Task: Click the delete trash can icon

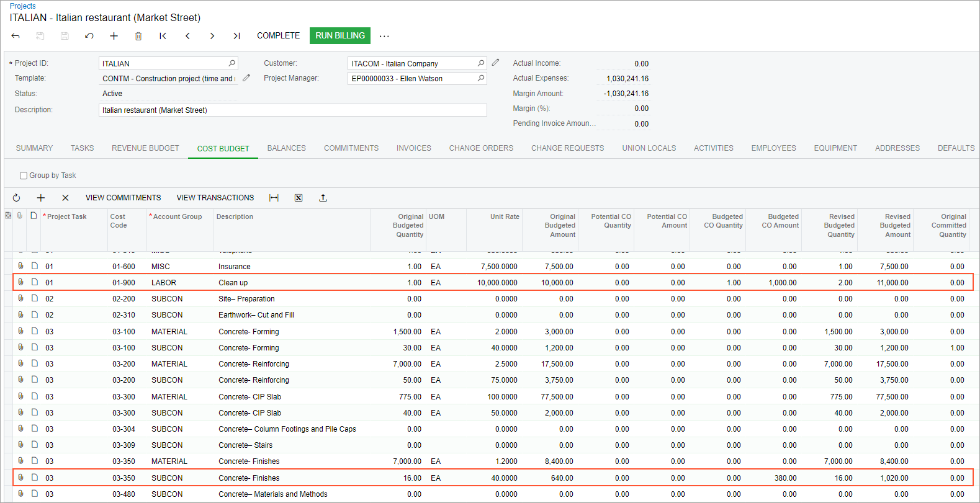Action: pos(138,36)
